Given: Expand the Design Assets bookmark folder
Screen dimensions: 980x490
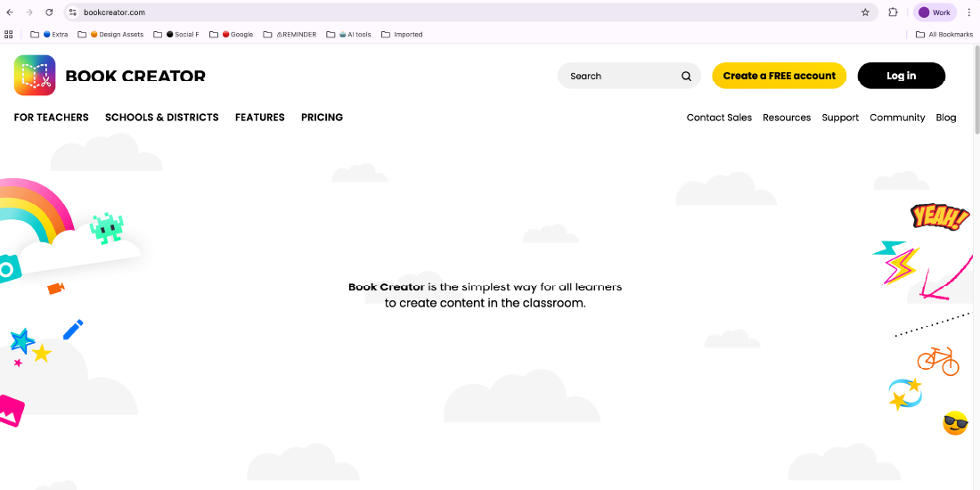Looking at the screenshot, I should tap(110, 35).
